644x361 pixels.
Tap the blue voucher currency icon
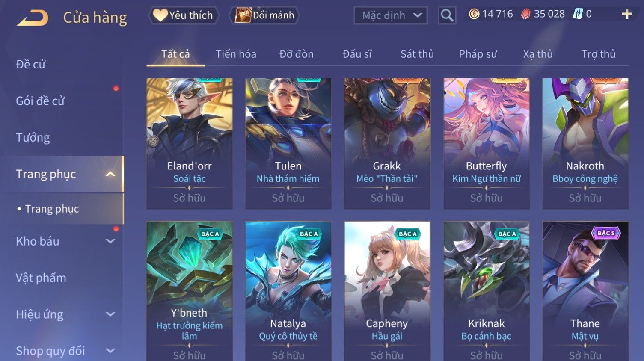pos(578,14)
